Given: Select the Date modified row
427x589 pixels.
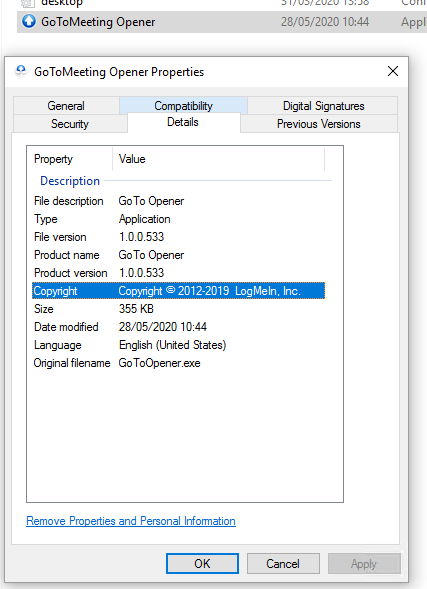Looking at the screenshot, I should [178, 327].
